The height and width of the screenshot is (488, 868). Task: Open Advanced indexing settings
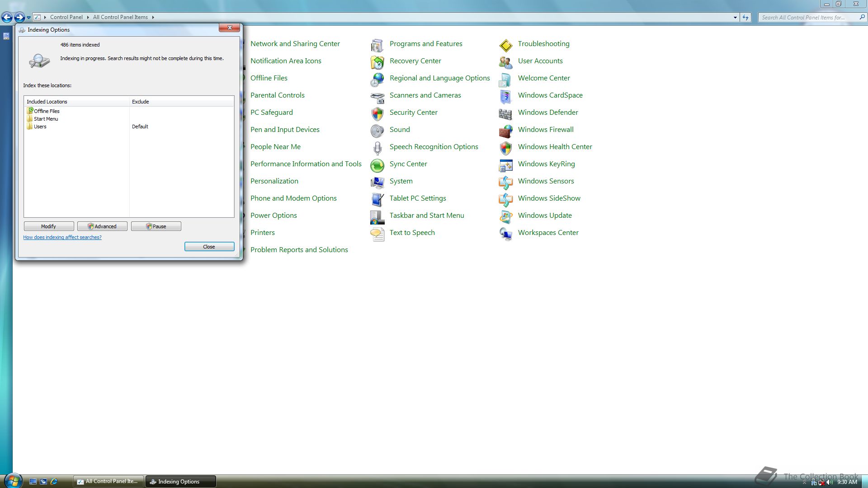coord(102,226)
